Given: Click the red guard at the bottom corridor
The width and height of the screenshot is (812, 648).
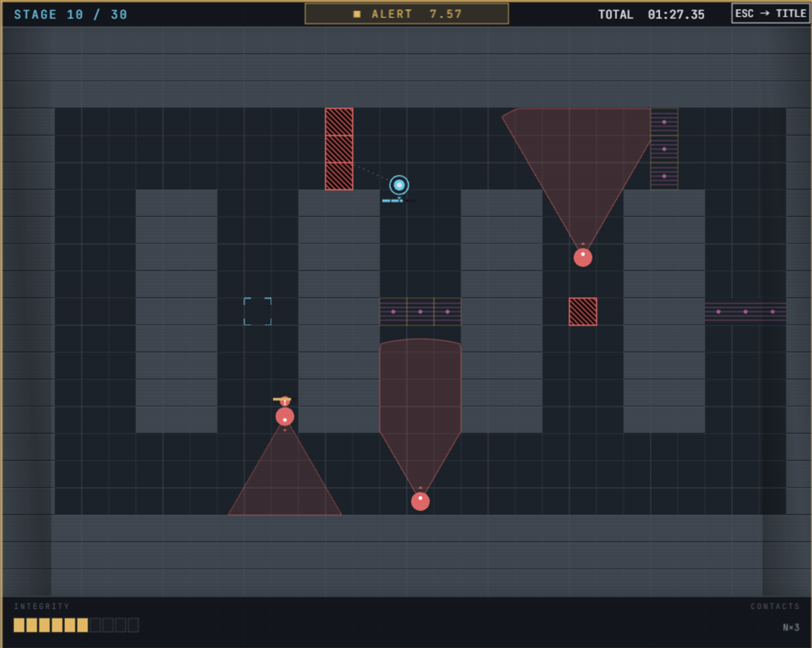Looking at the screenshot, I should click(420, 501).
